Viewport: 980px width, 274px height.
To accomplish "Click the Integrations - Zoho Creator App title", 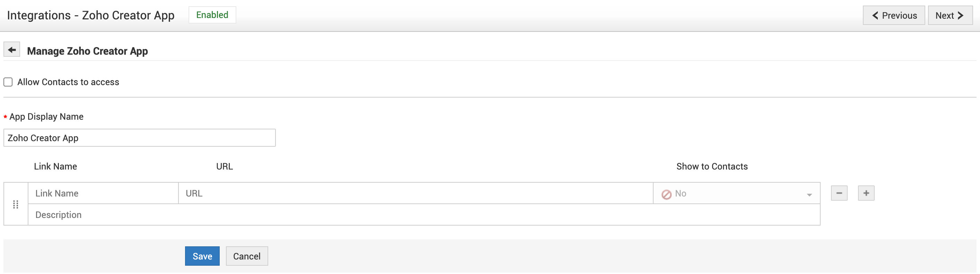I will (x=90, y=15).
